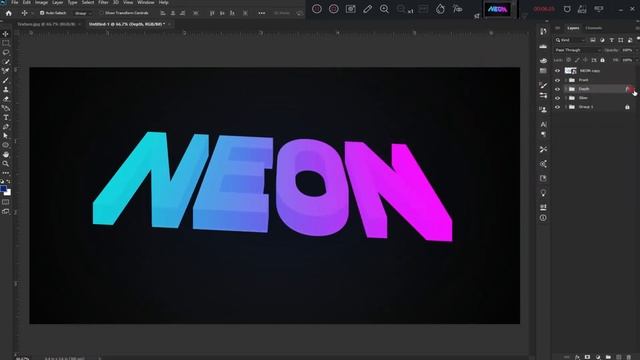640x360 pixels.
Task: Expand the Group 1 folder
Action: pos(566,107)
